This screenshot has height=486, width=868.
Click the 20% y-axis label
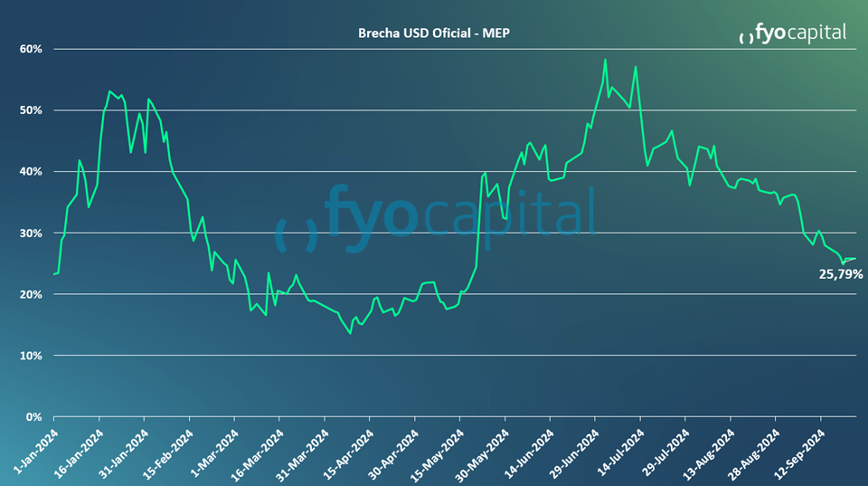[31, 294]
